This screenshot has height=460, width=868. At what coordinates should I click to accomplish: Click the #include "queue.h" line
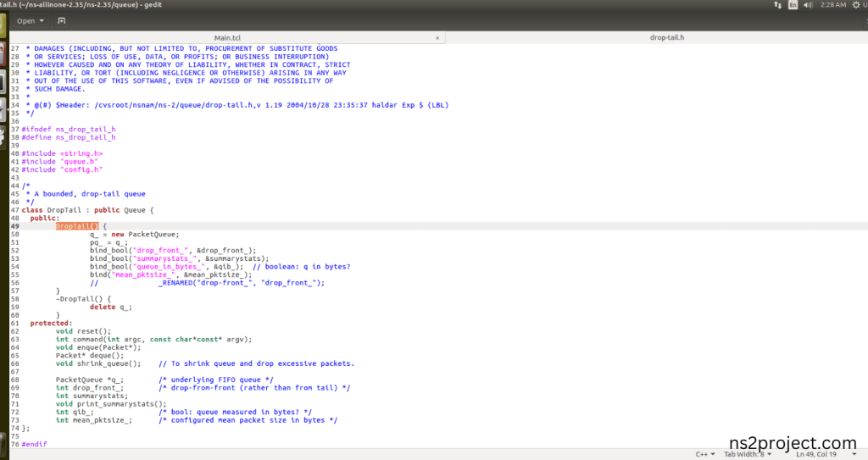coord(60,162)
